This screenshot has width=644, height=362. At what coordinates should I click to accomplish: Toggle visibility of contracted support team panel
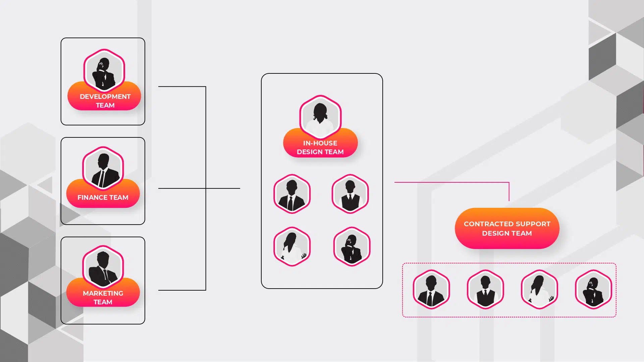[x=507, y=229]
